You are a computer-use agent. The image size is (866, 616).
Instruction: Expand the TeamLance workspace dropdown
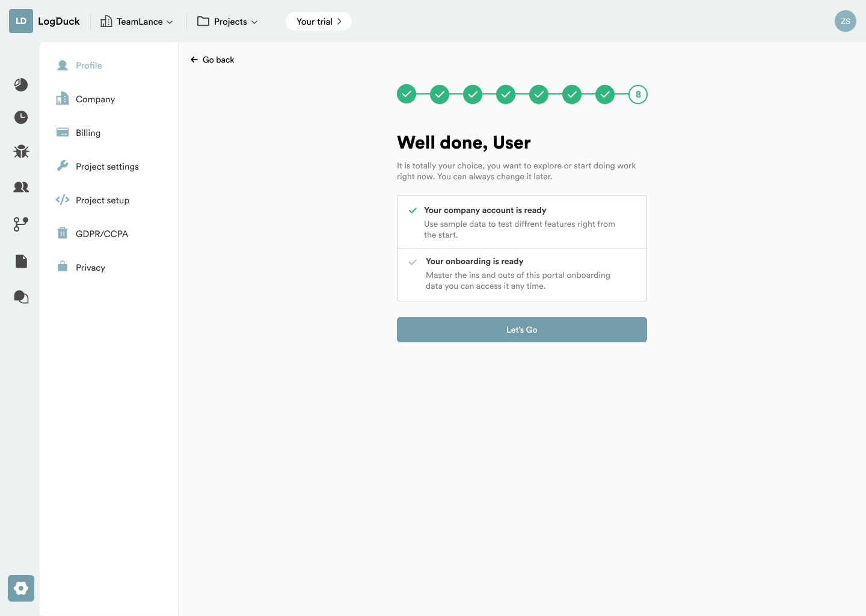pyautogui.click(x=137, y=22)
